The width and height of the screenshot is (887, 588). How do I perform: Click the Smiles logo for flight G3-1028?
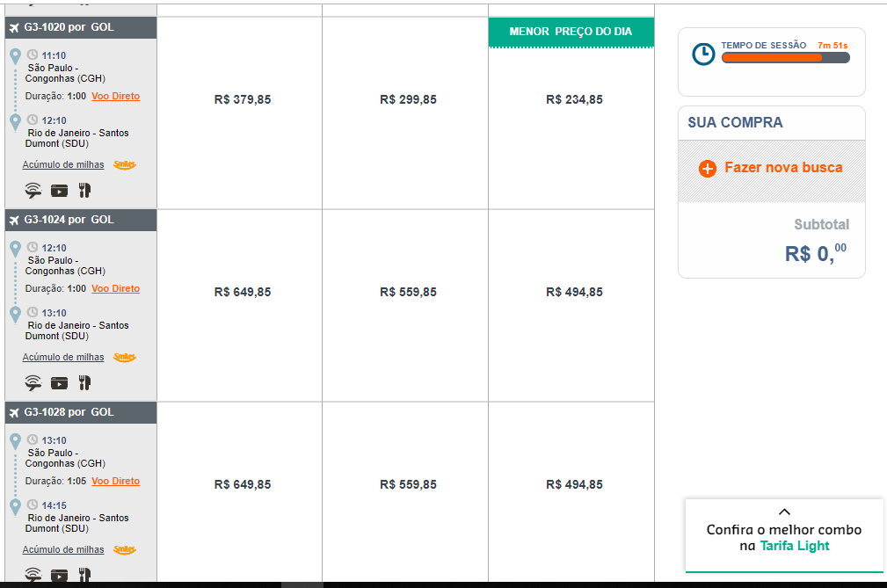pos(125,549)
